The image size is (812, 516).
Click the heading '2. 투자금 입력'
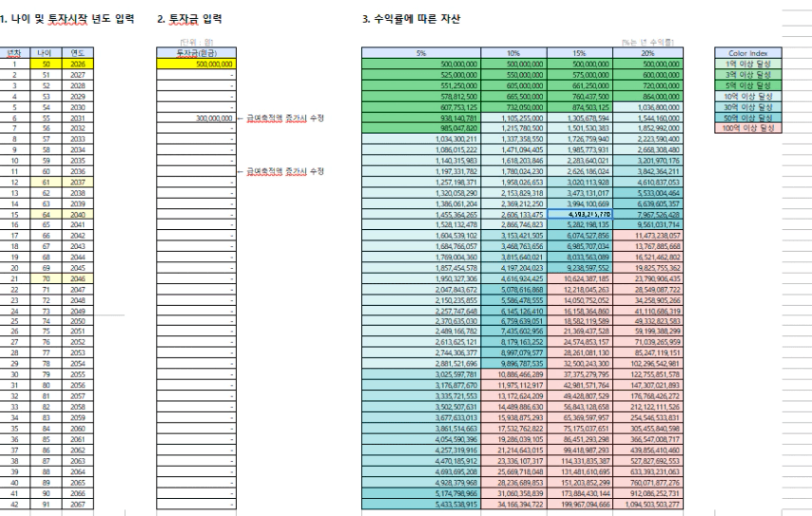pos(189,19)
